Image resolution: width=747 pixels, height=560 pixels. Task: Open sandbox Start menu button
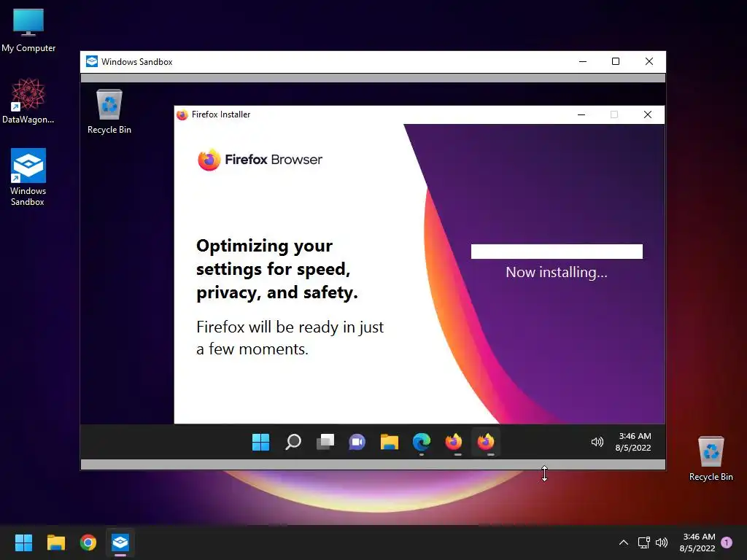point(260,442)
